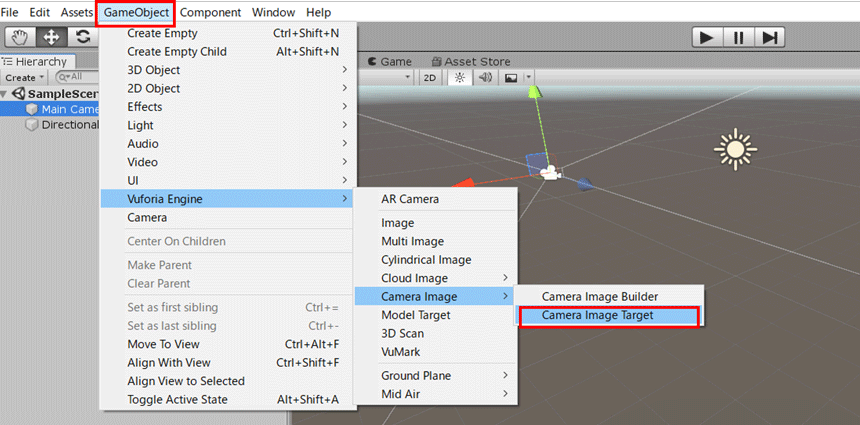
Task: Choose Create Empty menu item
Action: point(229,33)
